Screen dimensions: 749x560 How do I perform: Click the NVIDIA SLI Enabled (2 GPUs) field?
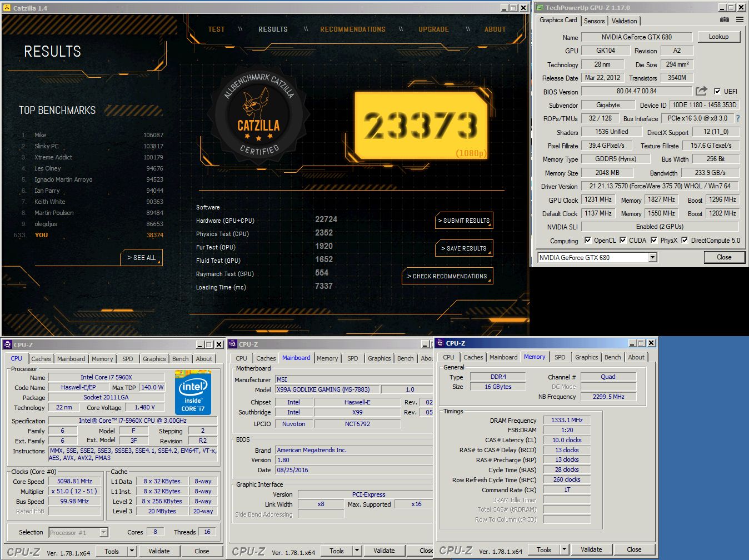(660, 227)
